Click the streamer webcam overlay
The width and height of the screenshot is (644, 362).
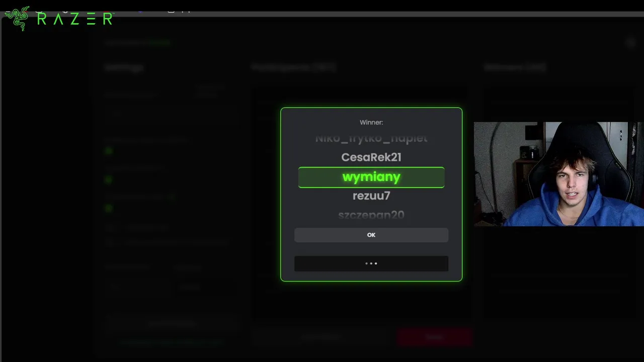click(x=558, y=174)
